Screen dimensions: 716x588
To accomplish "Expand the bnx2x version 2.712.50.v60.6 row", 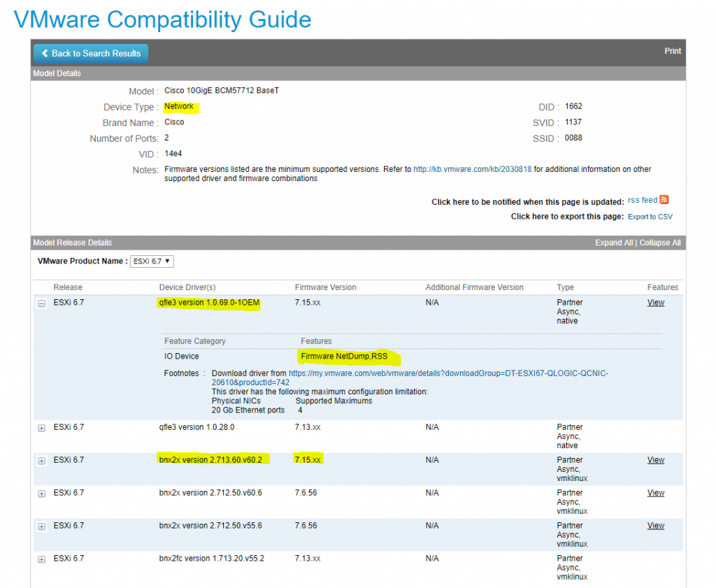I will click(41, 493).
